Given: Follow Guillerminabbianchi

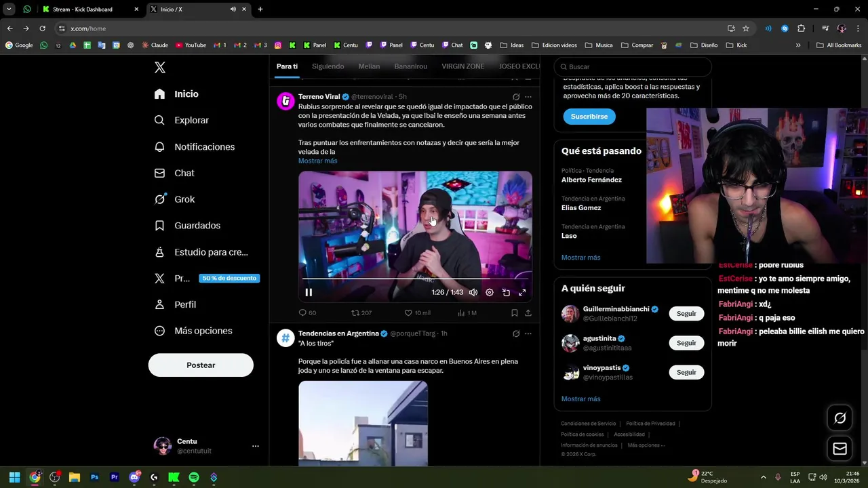Looking at the screenshot, I should (x=686, y=314).
